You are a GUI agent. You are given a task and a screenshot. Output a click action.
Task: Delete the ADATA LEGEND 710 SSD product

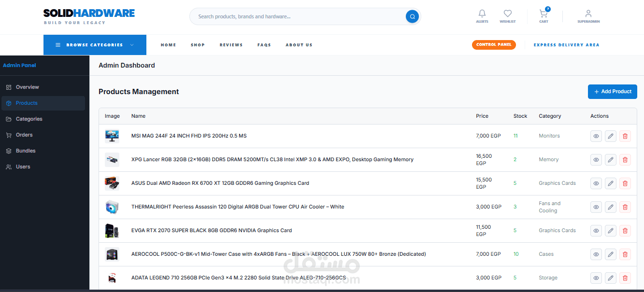[625, 278]
